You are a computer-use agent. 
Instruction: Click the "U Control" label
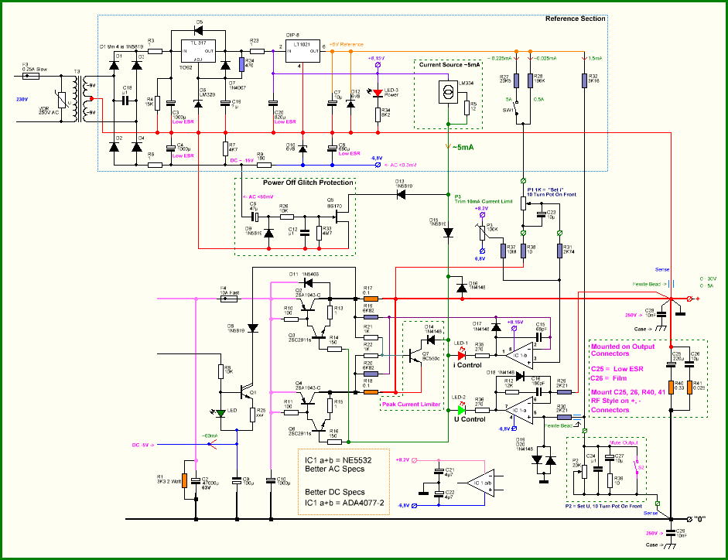coord(470,419)
